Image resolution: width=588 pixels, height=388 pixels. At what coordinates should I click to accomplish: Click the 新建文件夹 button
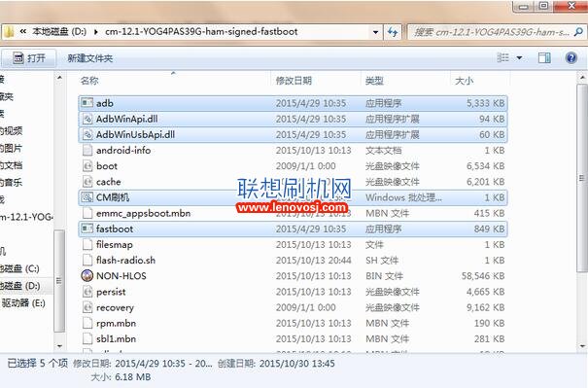point(90,58)
